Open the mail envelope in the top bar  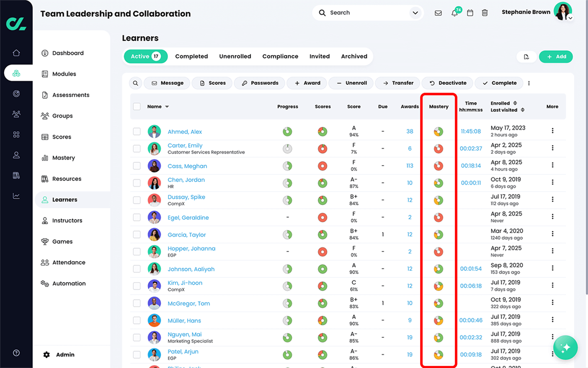(x=438, y=13)
